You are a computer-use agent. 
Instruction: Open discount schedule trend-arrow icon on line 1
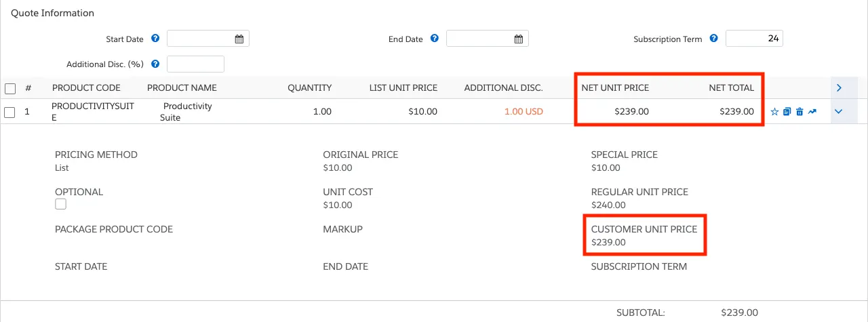pyautogui.click(x=812, y=112)
